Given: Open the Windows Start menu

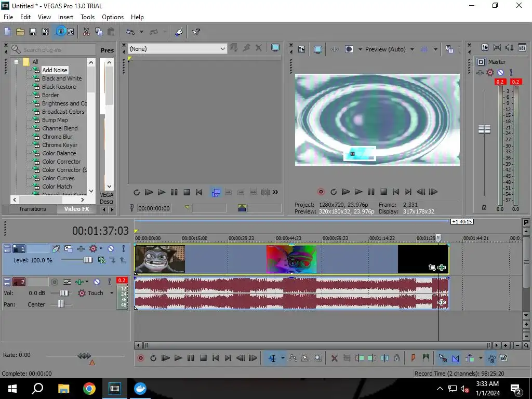Looking at the screenshot, I should coord(12,389).
